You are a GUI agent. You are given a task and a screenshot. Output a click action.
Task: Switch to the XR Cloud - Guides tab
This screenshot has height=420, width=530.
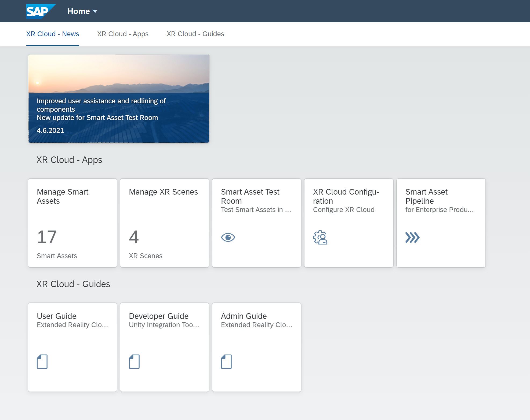[x=195, y=34]
